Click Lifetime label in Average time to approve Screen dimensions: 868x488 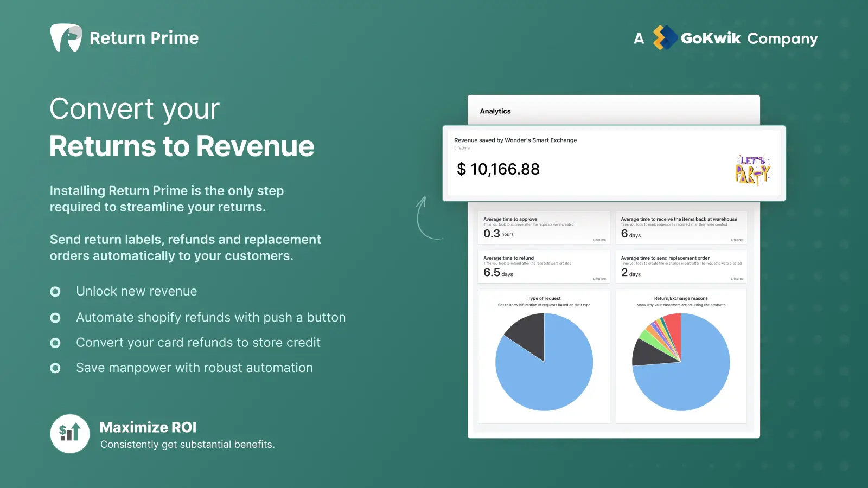point(599,240)
